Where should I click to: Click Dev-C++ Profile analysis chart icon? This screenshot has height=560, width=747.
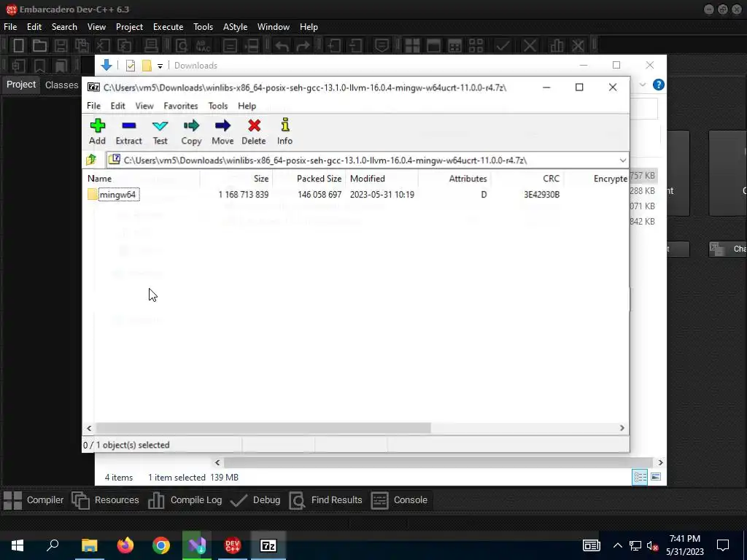click(x=557, y=46)
